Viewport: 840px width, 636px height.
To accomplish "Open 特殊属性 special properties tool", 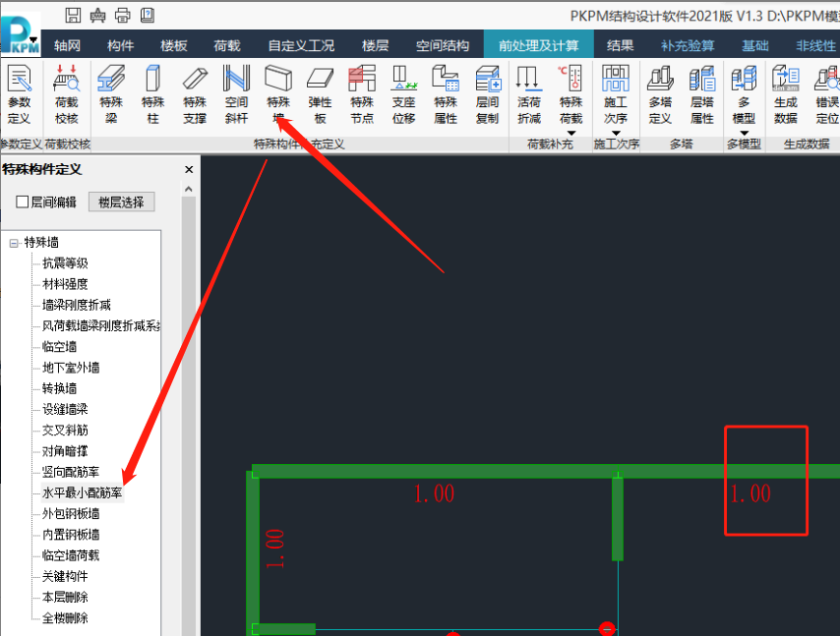I will (x=446, y=94).
